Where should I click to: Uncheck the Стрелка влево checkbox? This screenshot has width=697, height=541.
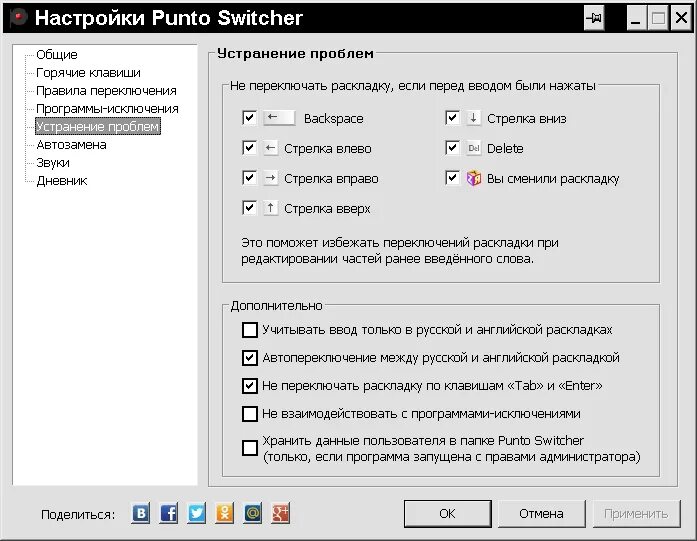249,148
